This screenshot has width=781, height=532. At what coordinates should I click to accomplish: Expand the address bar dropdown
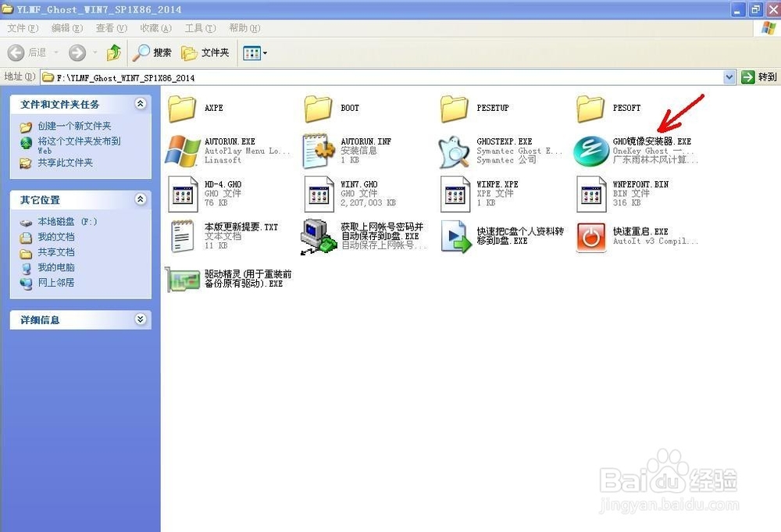click(729, 77)
